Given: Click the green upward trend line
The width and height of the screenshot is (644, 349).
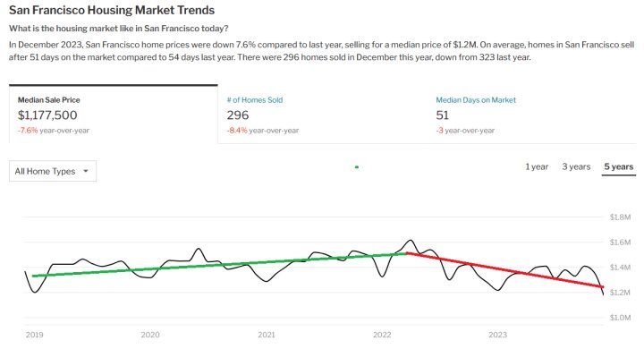Looking at the screenshot, I should pyautogui.click(x=219, y=264).
